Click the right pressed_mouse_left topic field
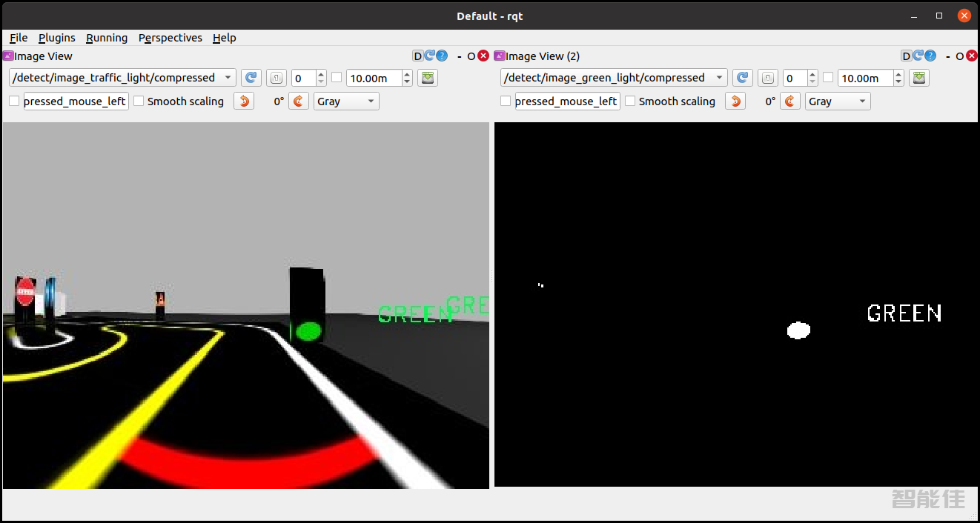Screen dimensions: 980x523 click(x=567, y=101)
